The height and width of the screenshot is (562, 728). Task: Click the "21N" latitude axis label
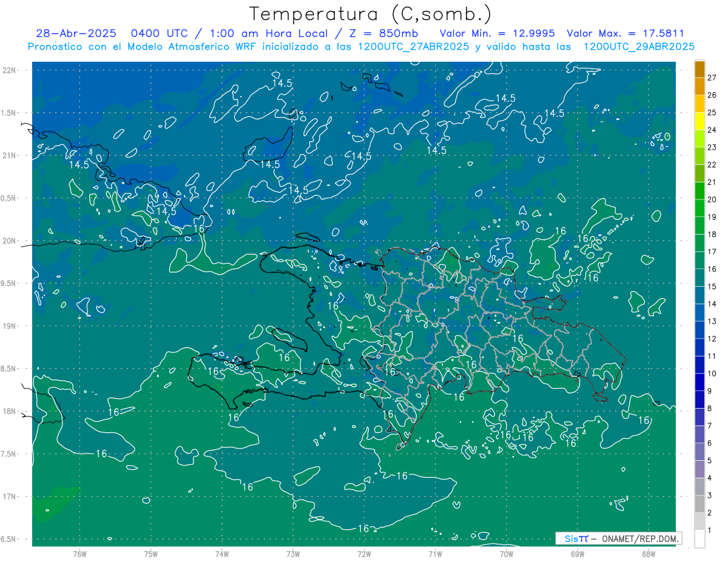coord(10,155)
